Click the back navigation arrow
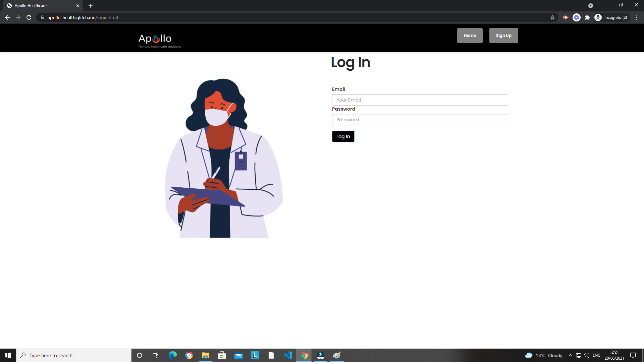Image resolution: width=644 pixels, height=362 pixels. pyautogui.click(x=7, y=17)
